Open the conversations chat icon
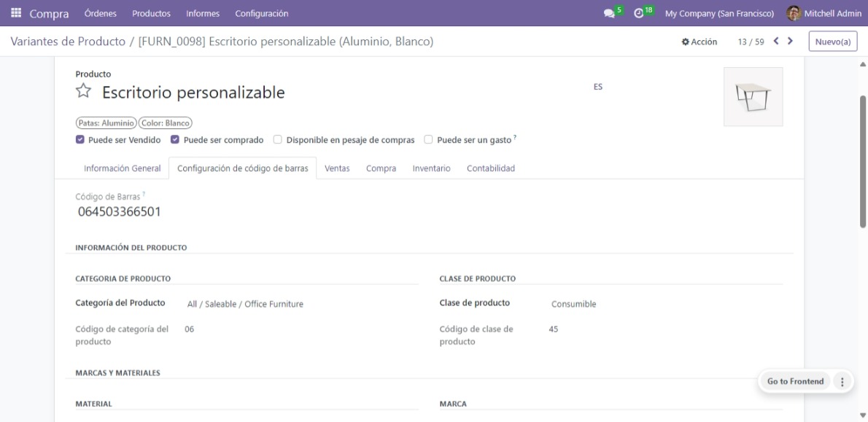Screen dimensions: 868x422 [x=609, y=13]
